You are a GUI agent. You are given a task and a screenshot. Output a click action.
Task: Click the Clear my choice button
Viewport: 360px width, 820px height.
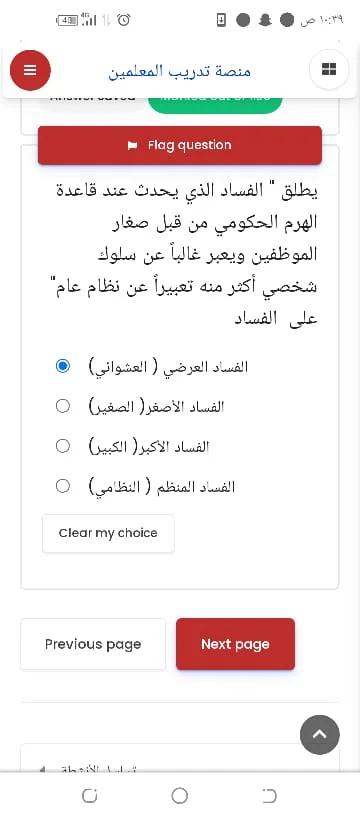point(108,533)
